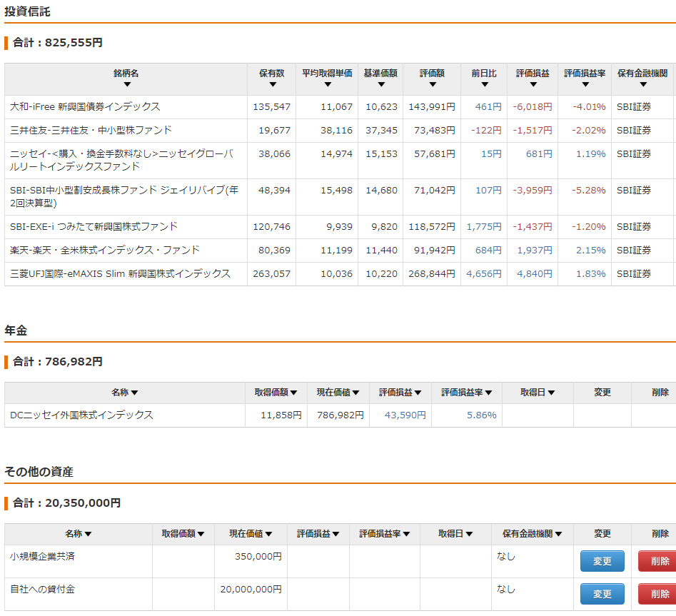
Task: Sort other assets by 評価損益率 header
Action: coord(384,534)
